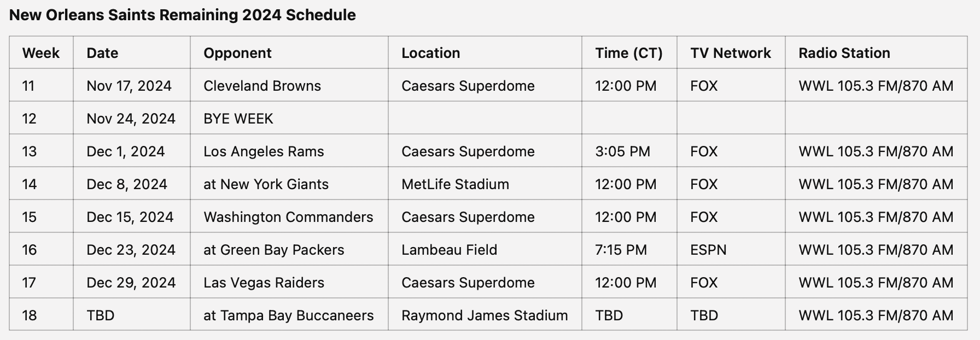Click the Time (CT) column header
980x340 pixels.
coord(629,53)
